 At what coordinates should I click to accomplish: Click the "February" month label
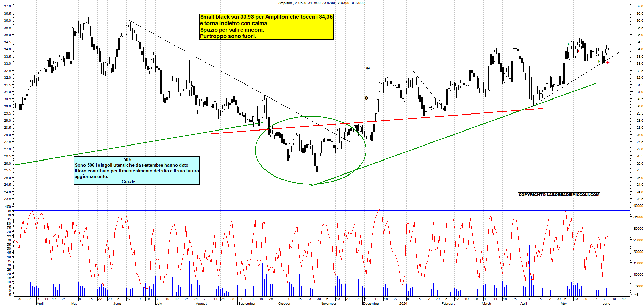coord(448,303)
